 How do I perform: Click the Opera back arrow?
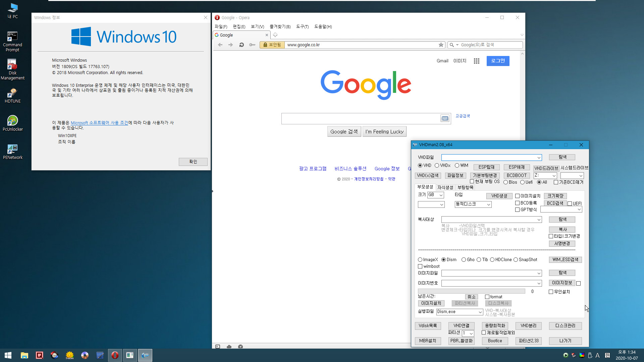click(220, 45)
